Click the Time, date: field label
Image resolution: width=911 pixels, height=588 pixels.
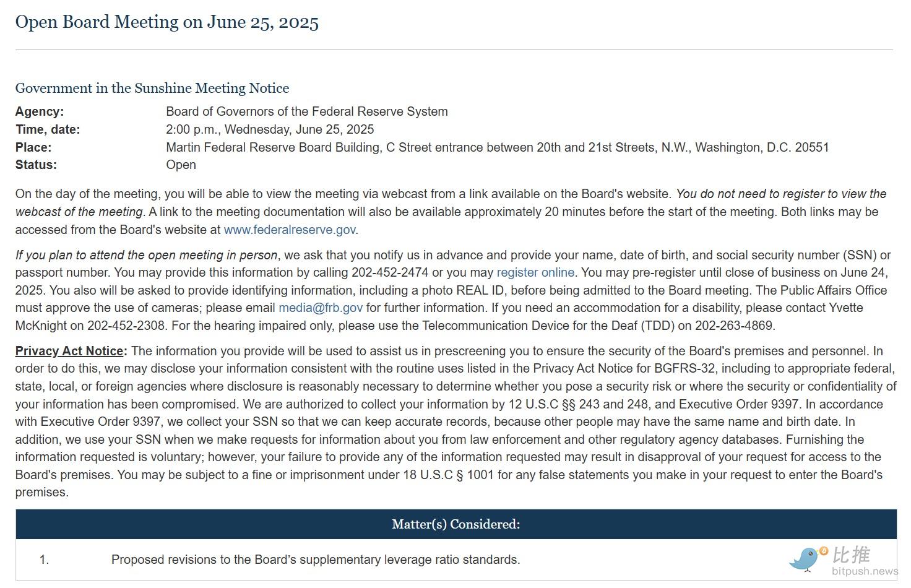pyautogui.click(x=48, y=129)
